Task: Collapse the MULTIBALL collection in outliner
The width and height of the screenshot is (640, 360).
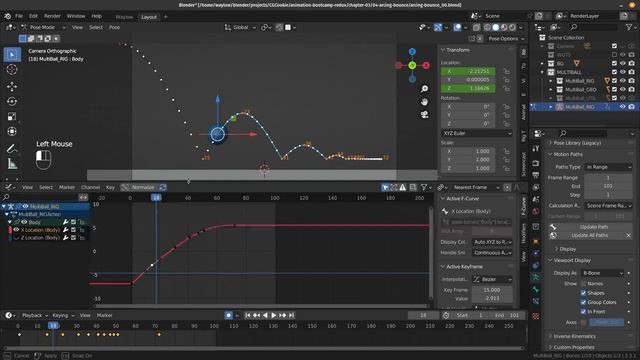Action: [x=543, y=72]
